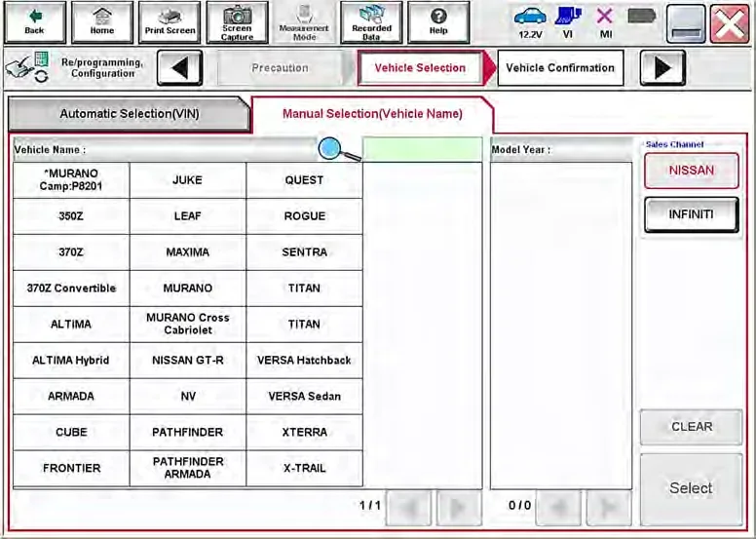This screenshot has width=756, height=539.
Task: Pick the PATHFINDER ARMADA vehicle
Action: click(188, 469)
